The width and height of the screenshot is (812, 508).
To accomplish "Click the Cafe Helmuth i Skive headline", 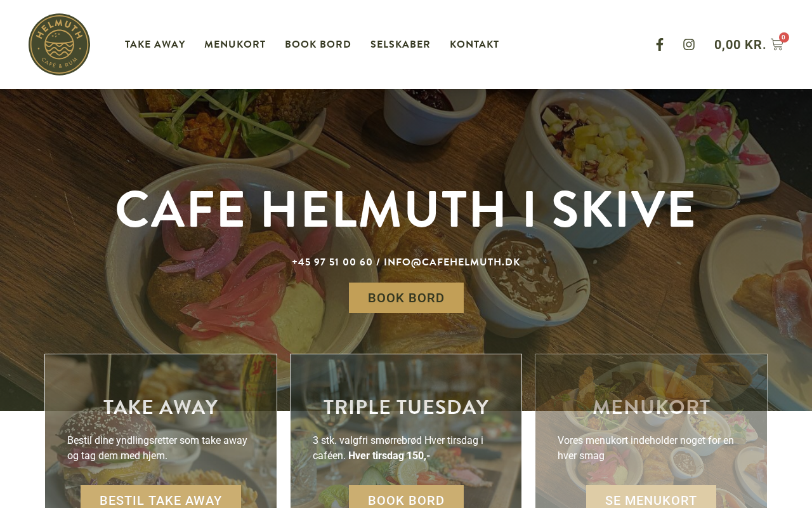I will coord(406,209).
